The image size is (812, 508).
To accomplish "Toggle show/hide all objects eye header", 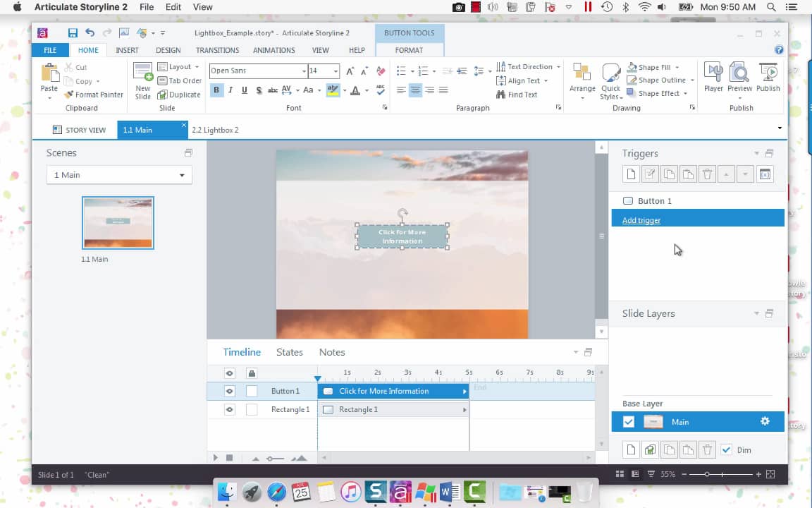I will coord(229,373).
